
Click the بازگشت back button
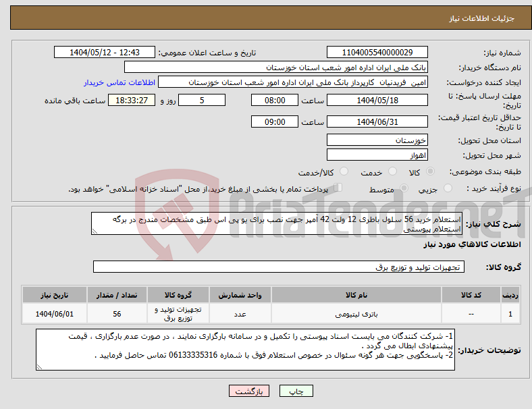tap(249, 391)
